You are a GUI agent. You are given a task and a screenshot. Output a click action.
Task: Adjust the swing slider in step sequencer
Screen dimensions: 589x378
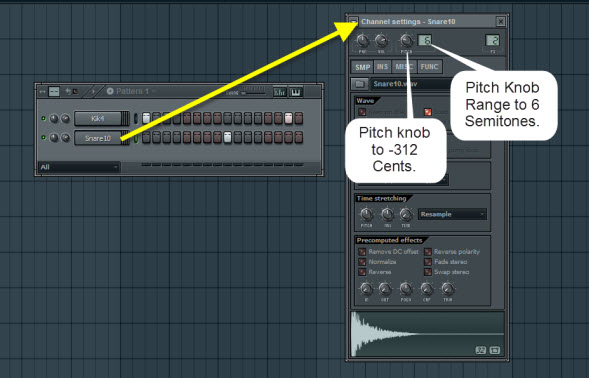253,92
